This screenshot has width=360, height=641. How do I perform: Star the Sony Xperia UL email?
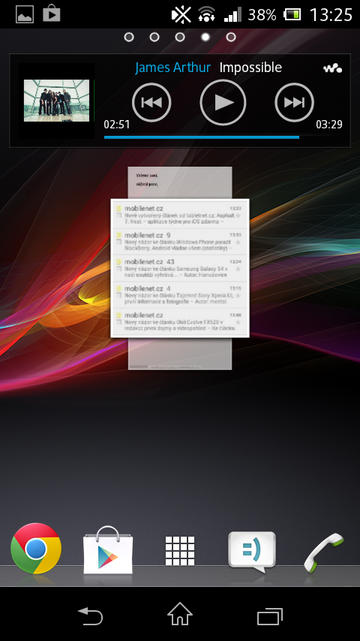pyautogui.click(x=238, y=296)
